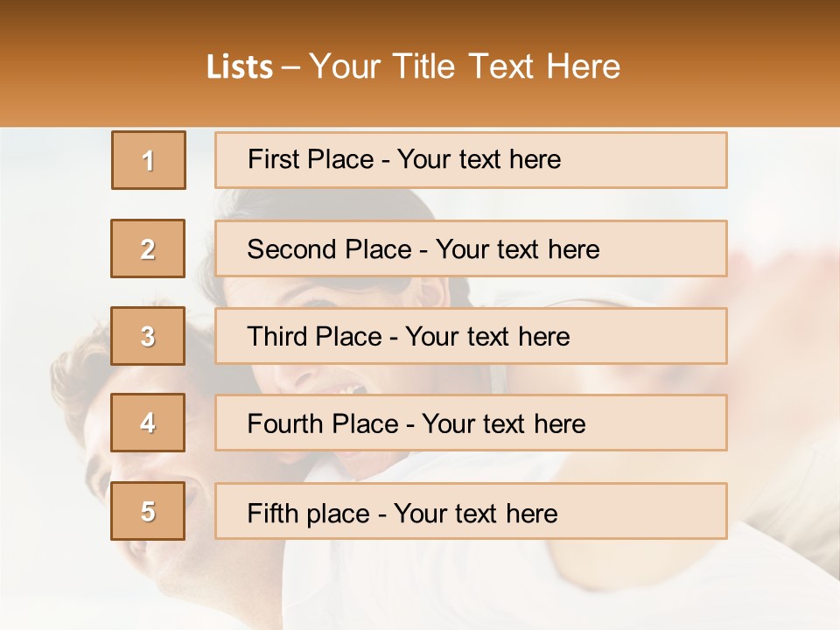Select the number 4 box
The height and width of the screenshot is (630, 840).
click(148, 423)
